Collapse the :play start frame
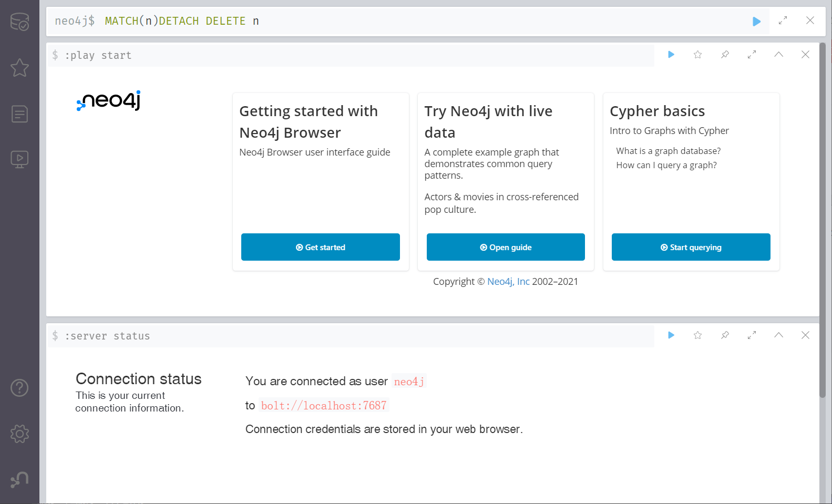This screenshot has height=504, width=832. (778, 54)
